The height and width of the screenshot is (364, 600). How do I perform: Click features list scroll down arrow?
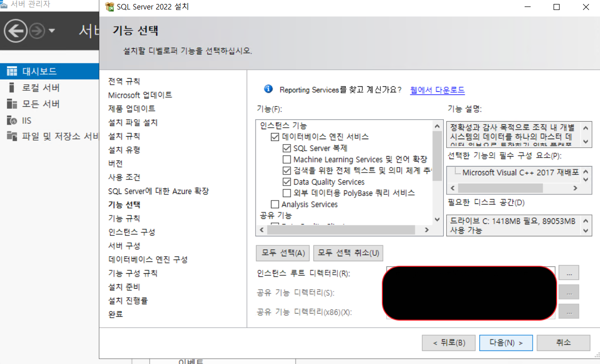(438, 220)
